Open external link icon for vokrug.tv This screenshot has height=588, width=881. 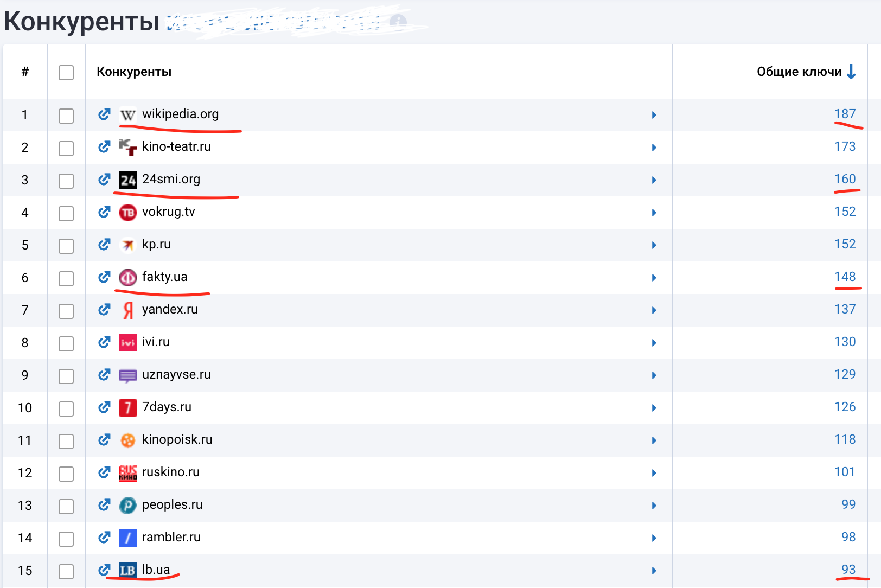(x=104, y=212)
